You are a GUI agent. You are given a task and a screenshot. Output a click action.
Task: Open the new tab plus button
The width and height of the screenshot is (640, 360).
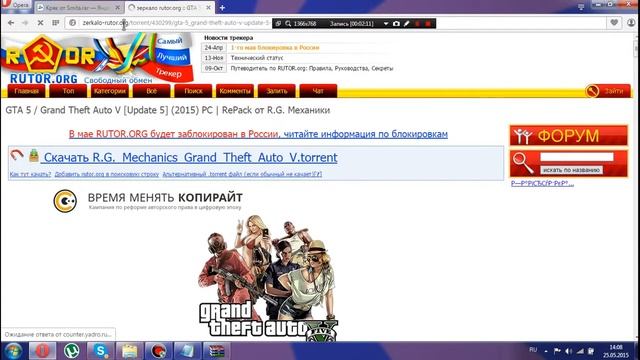coord(222,7)
